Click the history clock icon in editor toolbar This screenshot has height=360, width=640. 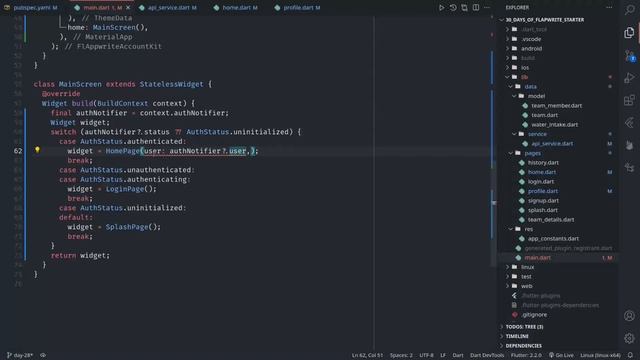click(453, 7)
